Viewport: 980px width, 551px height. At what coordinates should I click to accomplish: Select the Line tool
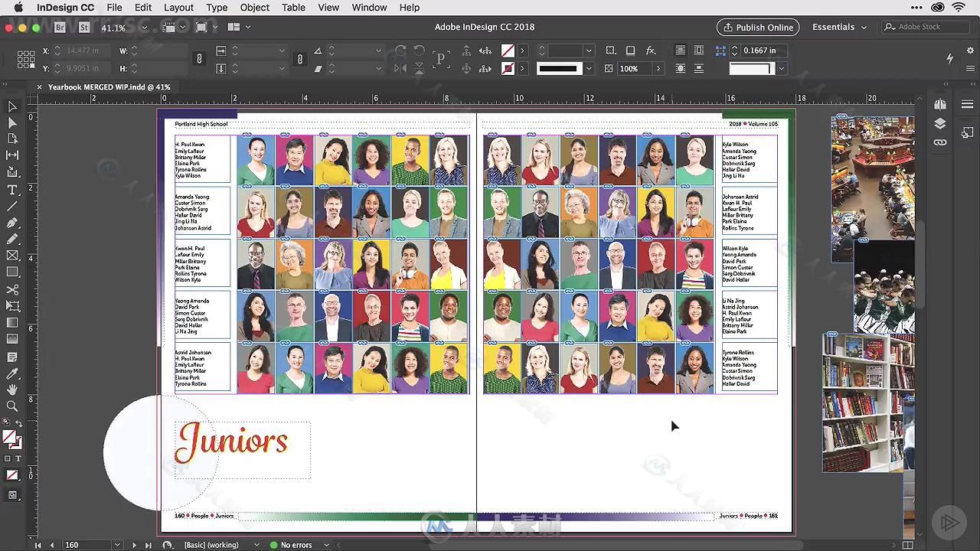(11, 207)
